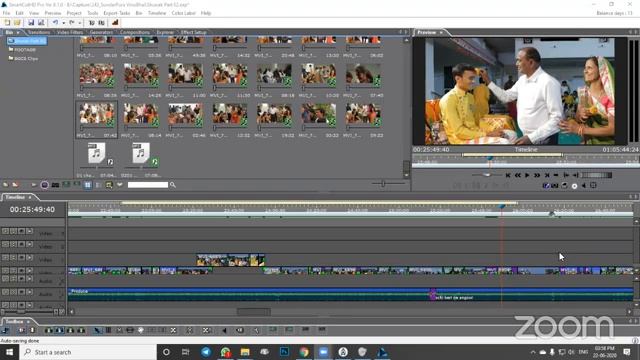Set the mark-in point in preview

pyautogui.click(x=566, y=175)
